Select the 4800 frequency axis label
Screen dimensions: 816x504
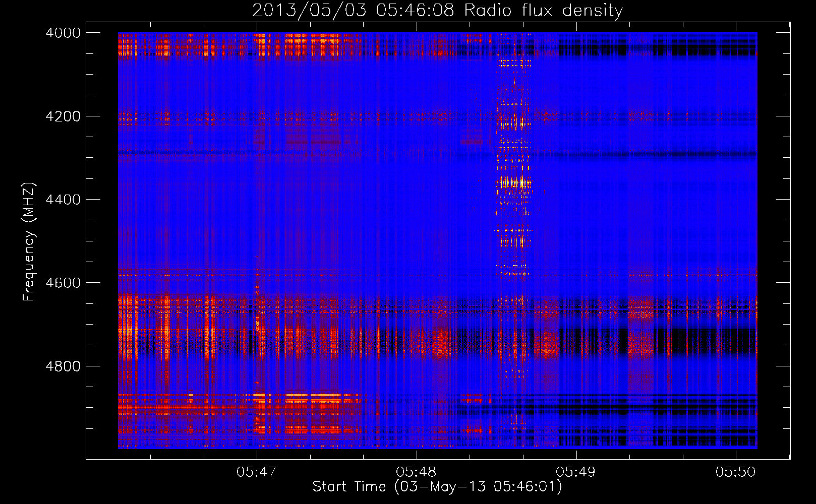(63, 366)
